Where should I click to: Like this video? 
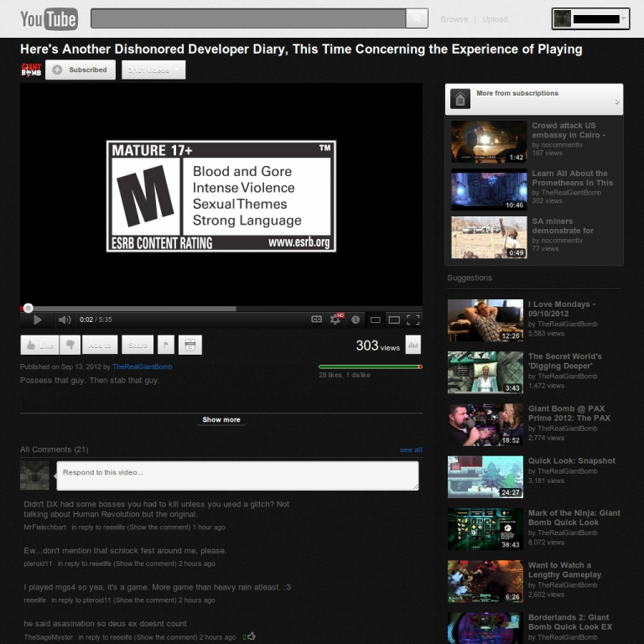point(40,345)
